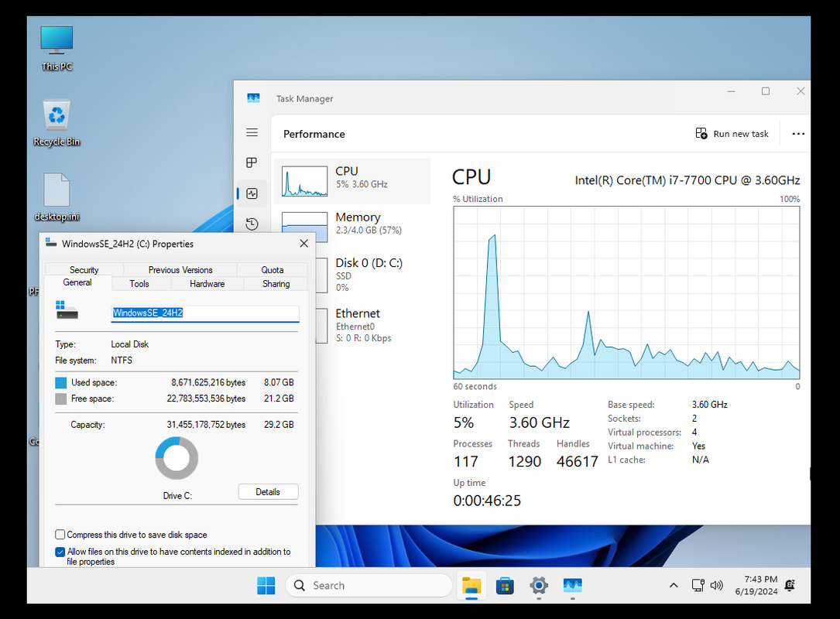Open Microsoft Store from taskbar
Image resolution: width=840 pixels, height=619 pixels.
pos(505,585)
